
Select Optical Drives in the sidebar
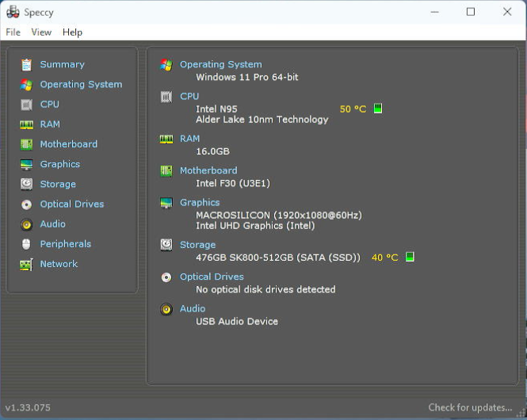pyautogui.click(x=72, y=204)
